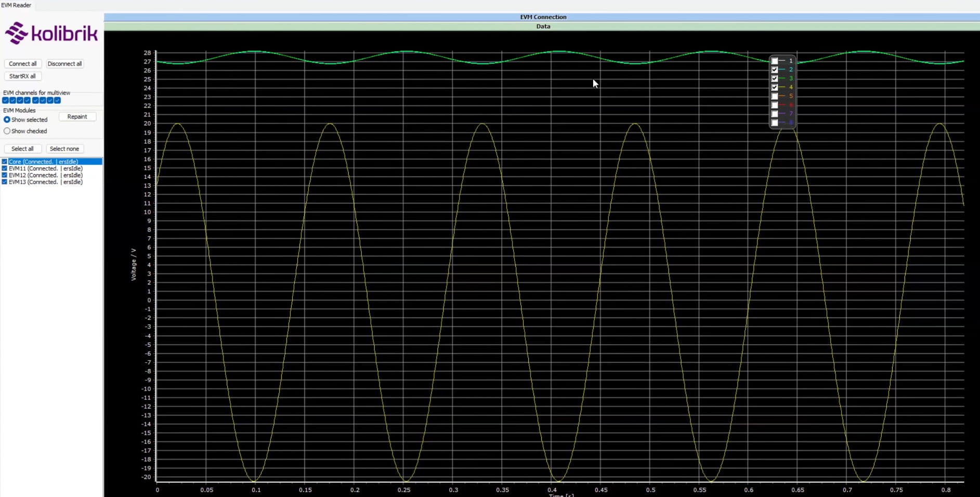Show channel 7 via its legend checkbox
The image size is (980, 497).
(x=775, y=114)
